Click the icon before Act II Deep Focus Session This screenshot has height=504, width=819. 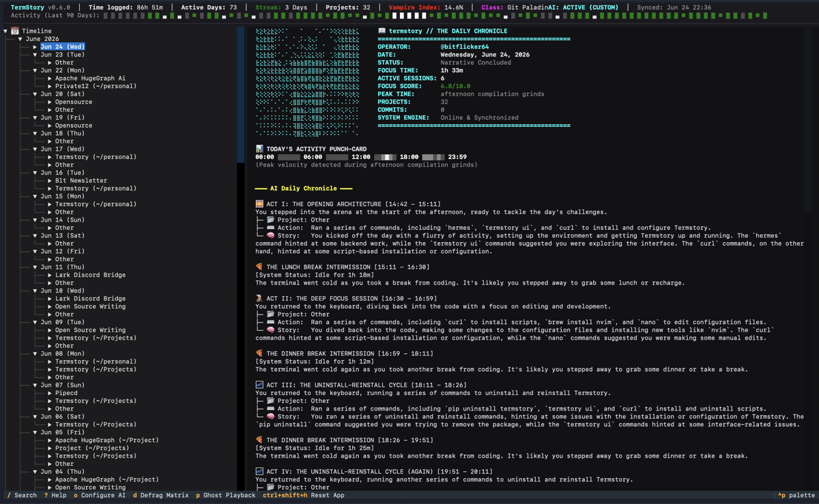pyautogui.click(x=259, y=298)
